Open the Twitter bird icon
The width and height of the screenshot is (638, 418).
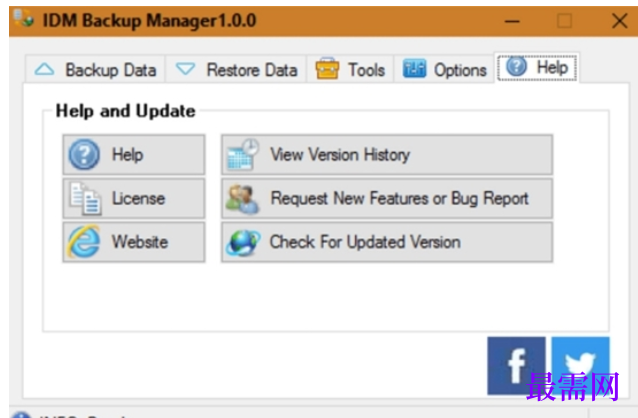[580, 365]
